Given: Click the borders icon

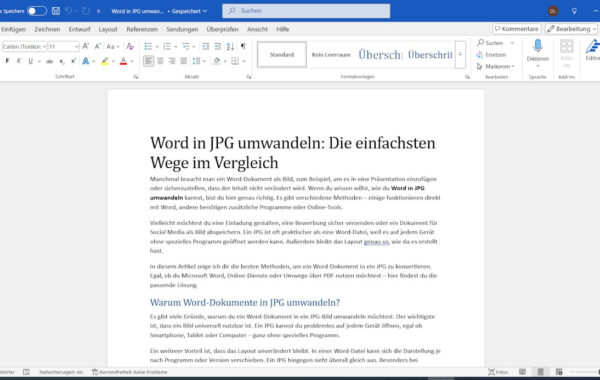Looking at the screenshot, I should (x=235, y=61).
